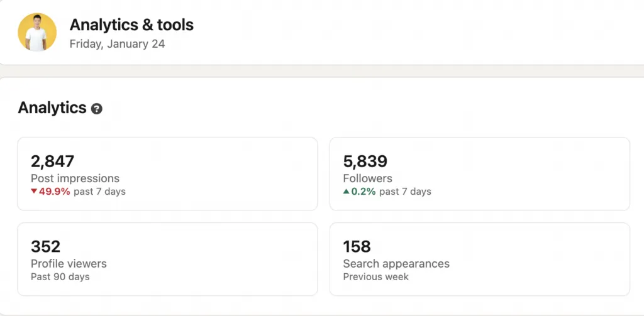The height and width of the screenshot is (316, 644).
Task: Click the red down arrow trend indicator
Action: pos(34,192)
